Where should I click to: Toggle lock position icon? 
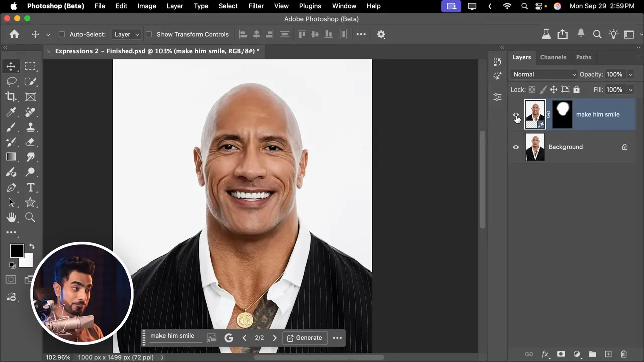(x=554, y=89)
